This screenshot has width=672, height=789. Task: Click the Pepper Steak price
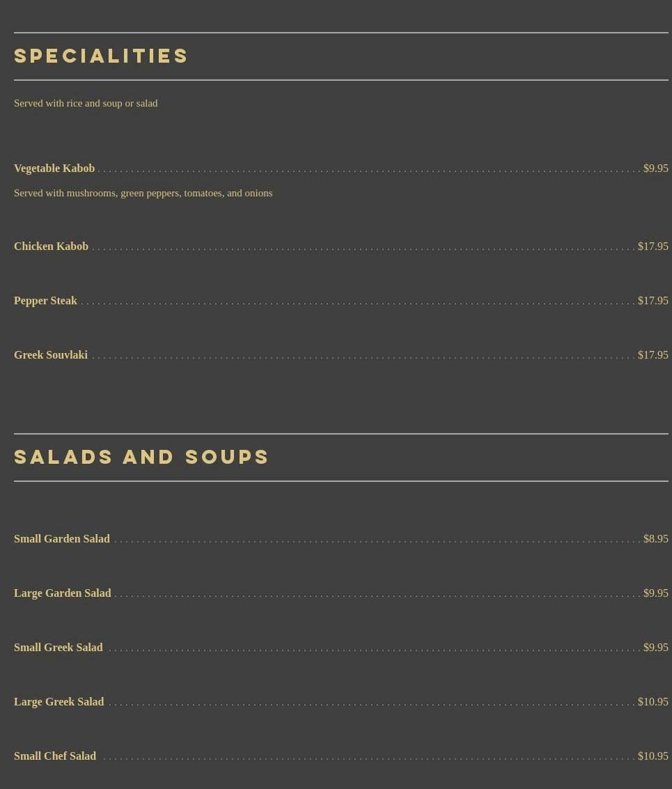click(x=653, y=300)
